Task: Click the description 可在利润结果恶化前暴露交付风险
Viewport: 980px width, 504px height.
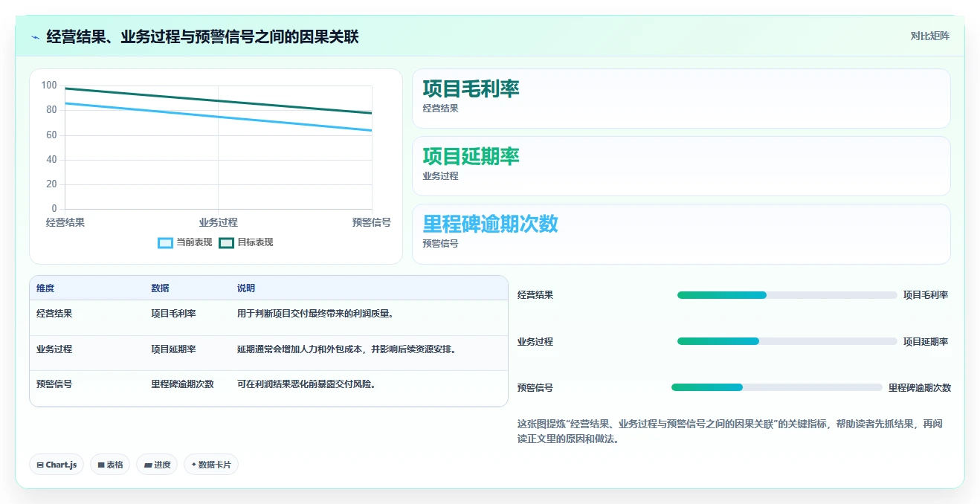Action: (306, 384)
